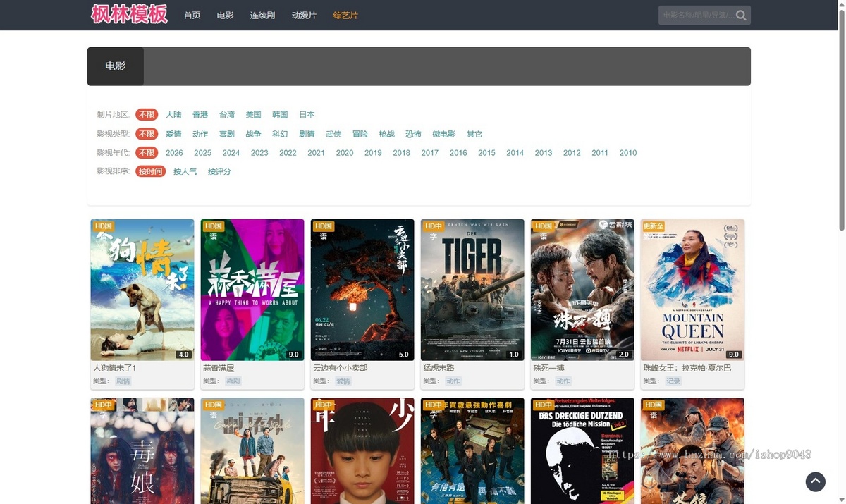Screen dimensions: 846x504
Task: Click 动作 tag under 猛虎末路
Action: (x=453, y=381)
